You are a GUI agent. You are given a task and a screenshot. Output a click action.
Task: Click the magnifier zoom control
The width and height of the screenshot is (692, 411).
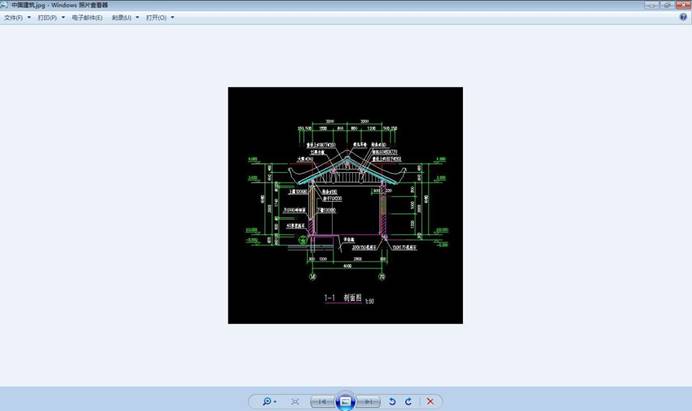269,401
